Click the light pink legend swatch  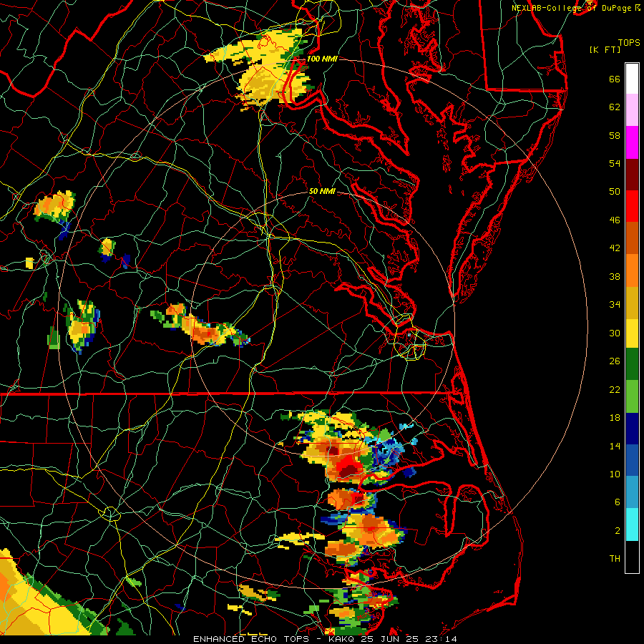coord(632,110)
